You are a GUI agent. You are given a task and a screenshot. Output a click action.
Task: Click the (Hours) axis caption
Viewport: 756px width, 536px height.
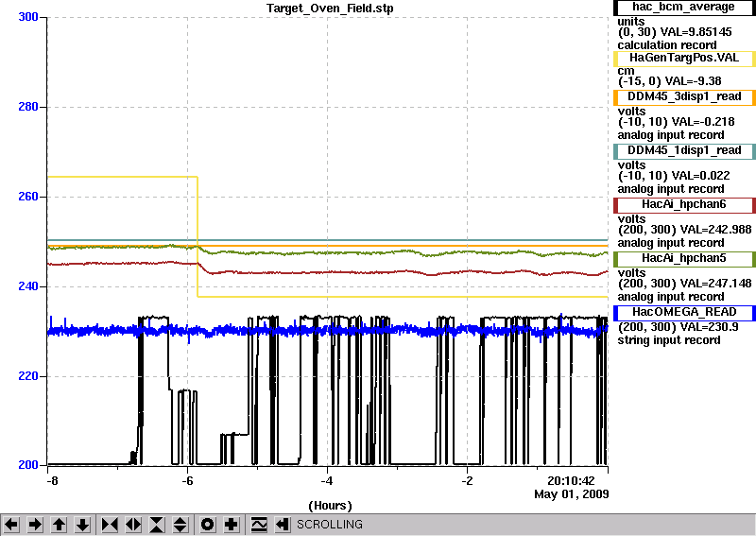click(330, 506)
